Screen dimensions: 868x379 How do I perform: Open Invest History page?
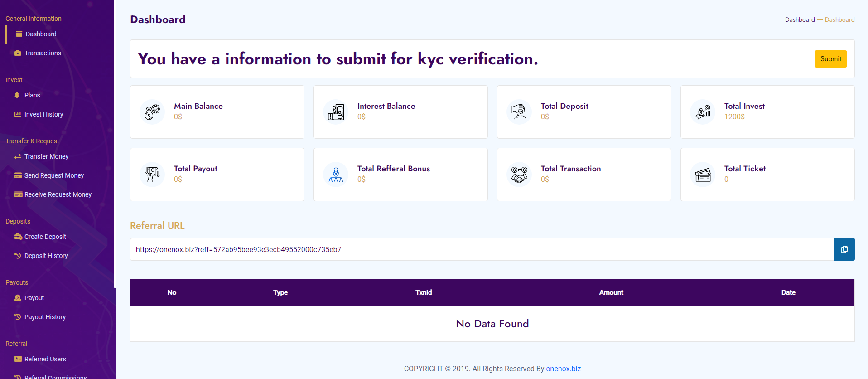[x=43, y=114]
